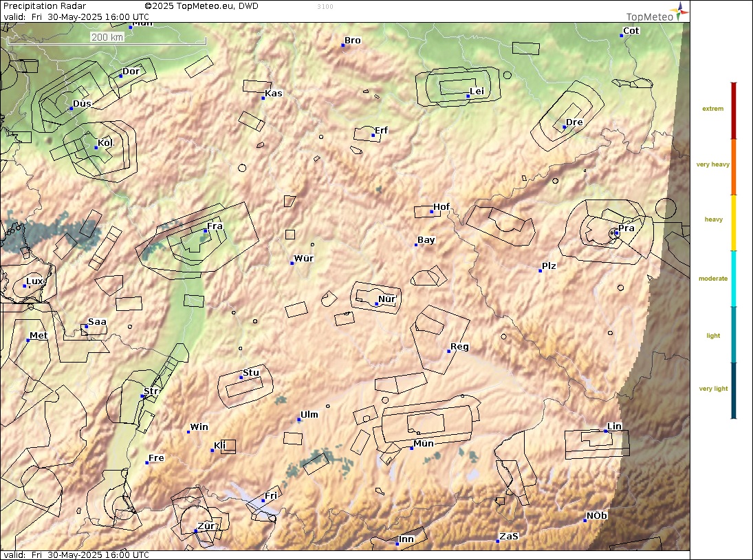Click the "very heavy" legend label

(x=712, y=164)
